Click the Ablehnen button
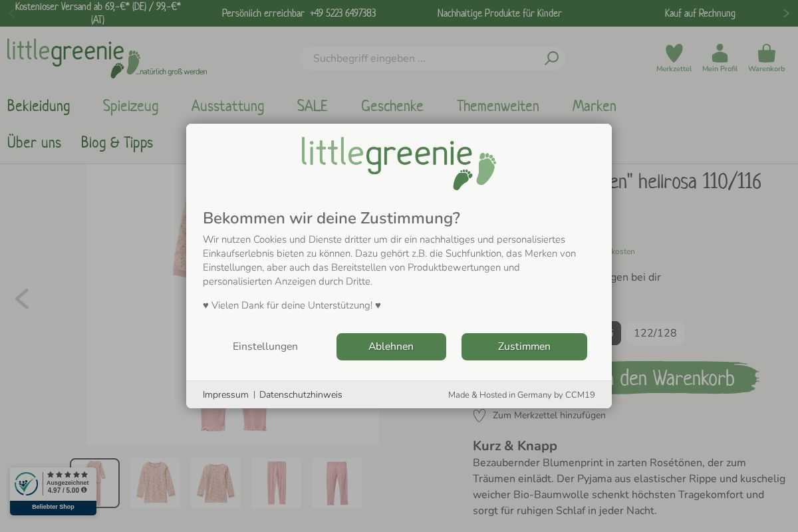 (391, 346)
